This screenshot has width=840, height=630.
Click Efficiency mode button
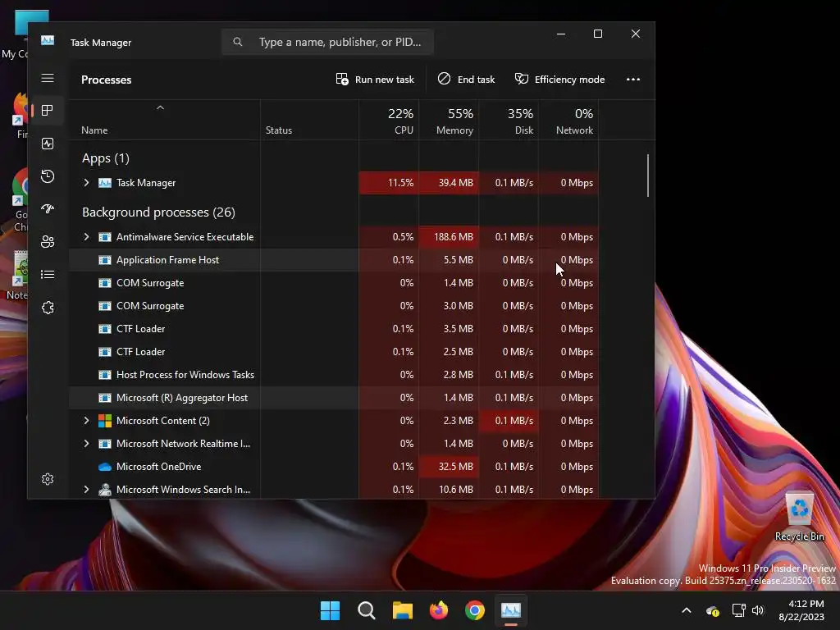pyautogui.click(x=559, y=80)
